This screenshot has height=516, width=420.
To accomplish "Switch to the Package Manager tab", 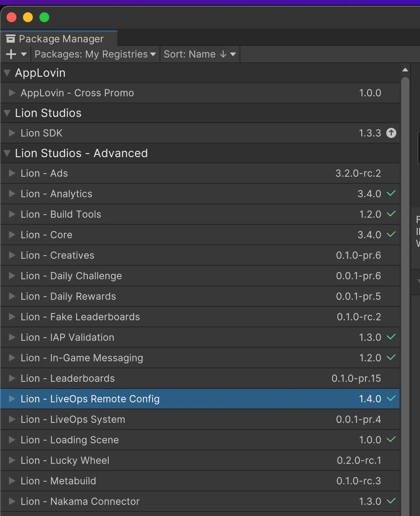I will tap(59, 39).
